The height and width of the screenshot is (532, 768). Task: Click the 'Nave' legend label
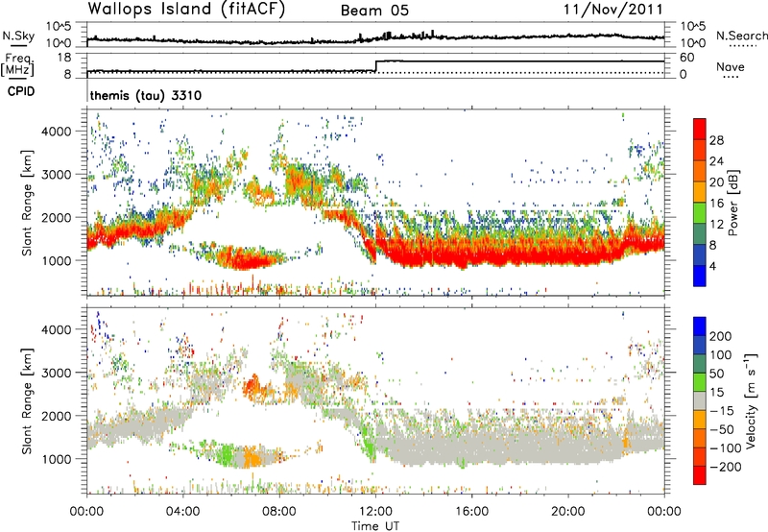pyautogui.click(x=731, y=66)
